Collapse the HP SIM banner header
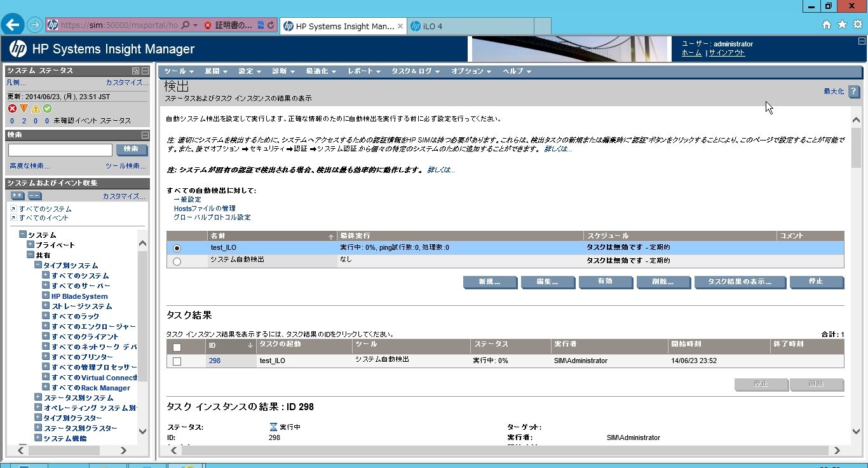The width and height of the screenshot is (868, 468). coord(862,41)
